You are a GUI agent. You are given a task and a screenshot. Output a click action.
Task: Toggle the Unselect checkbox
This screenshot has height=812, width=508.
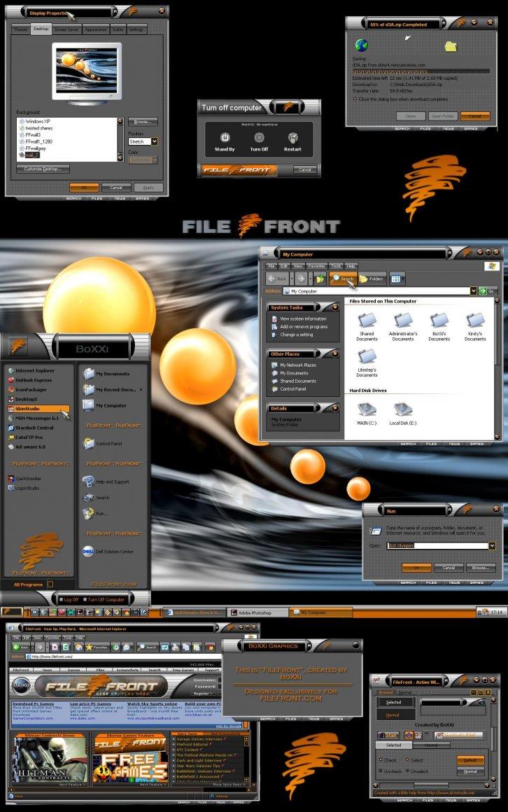click(x=407, y=771)
